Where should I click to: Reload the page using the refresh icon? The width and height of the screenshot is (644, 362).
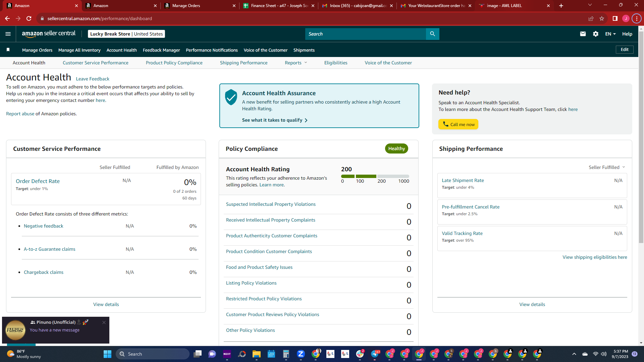[29, 18]
